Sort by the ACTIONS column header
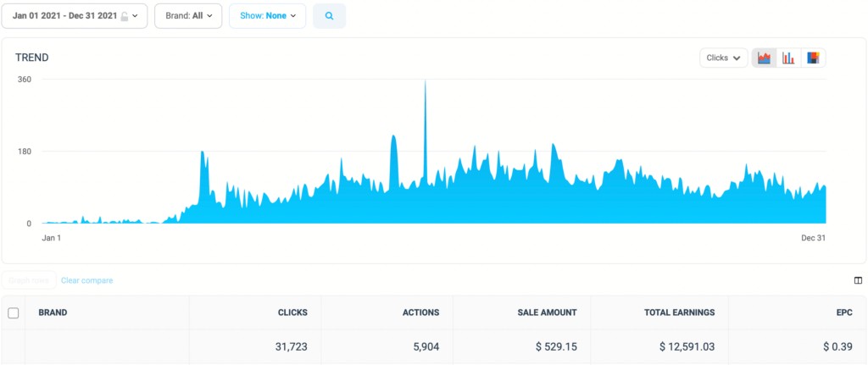Image resolution: width=868 pixels, height=365 pixels. 420,312
